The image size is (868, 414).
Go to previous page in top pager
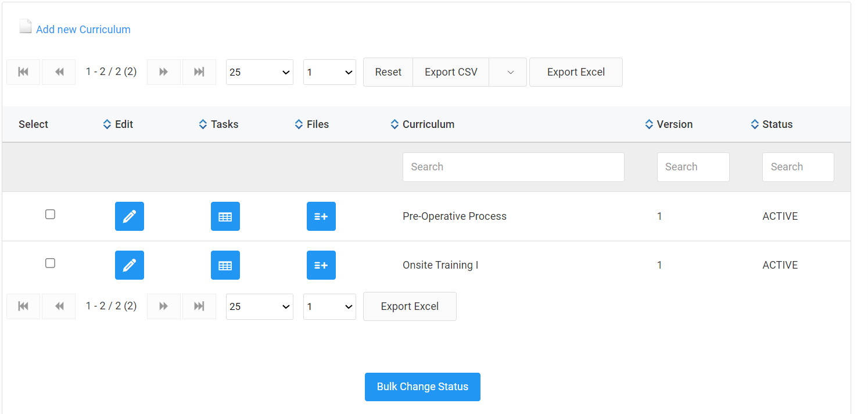pos(59,72)
